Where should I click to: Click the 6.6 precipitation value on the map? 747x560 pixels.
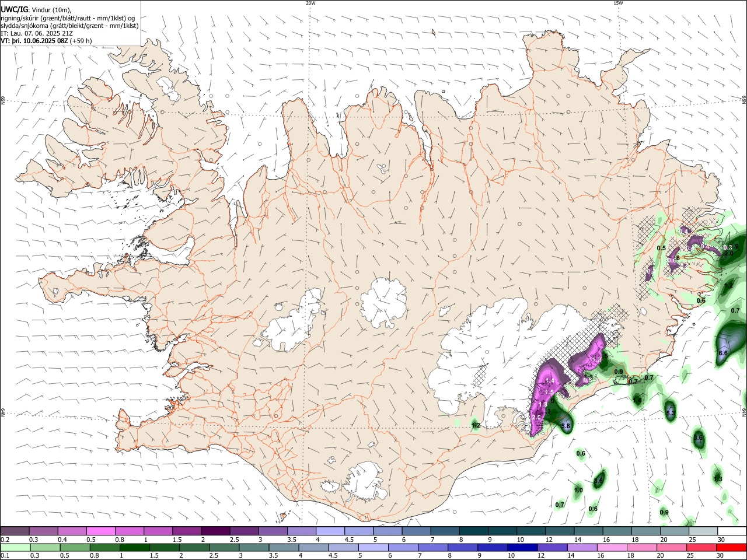(722, 353)
